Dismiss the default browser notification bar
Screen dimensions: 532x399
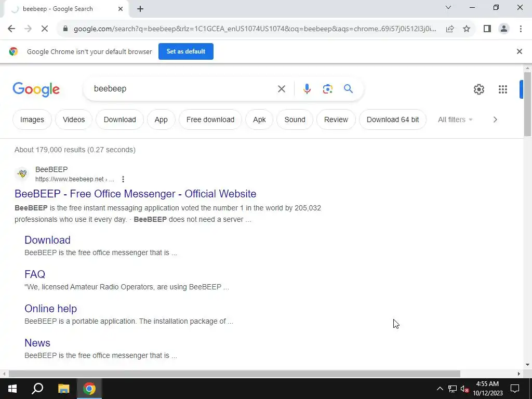click(x=519, y=51)
